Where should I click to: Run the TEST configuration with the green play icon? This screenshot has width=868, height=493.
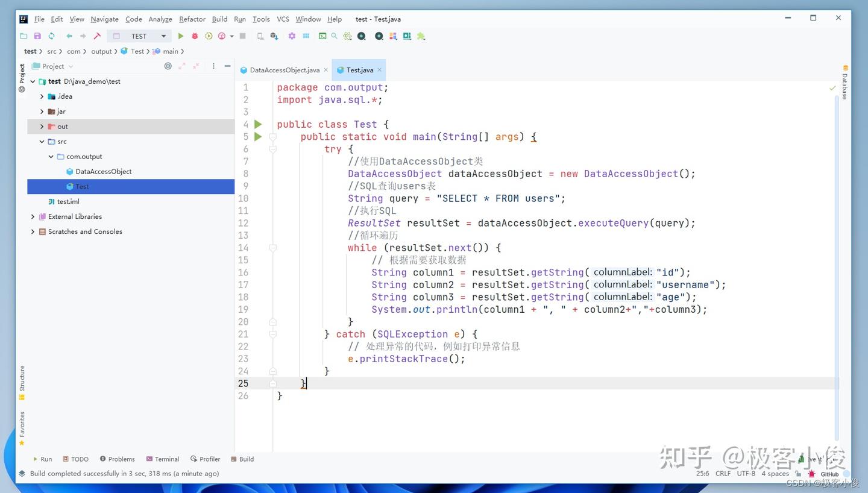[180, 36]
